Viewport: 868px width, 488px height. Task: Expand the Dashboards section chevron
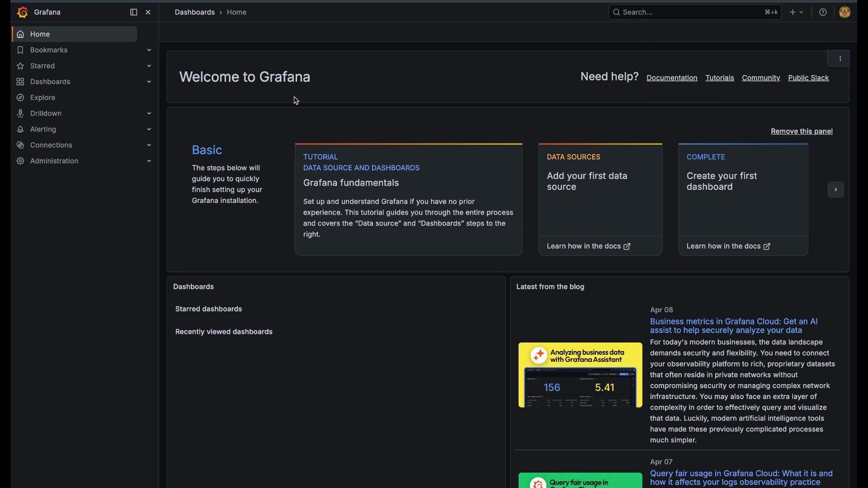point(150,82)
